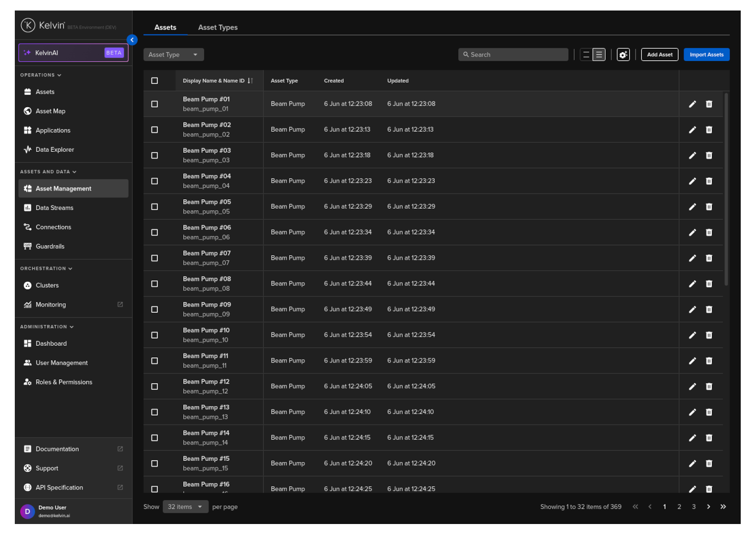Switch to compact row density view
The width and height of the screenshot is (756, 535).
(586, 55)
